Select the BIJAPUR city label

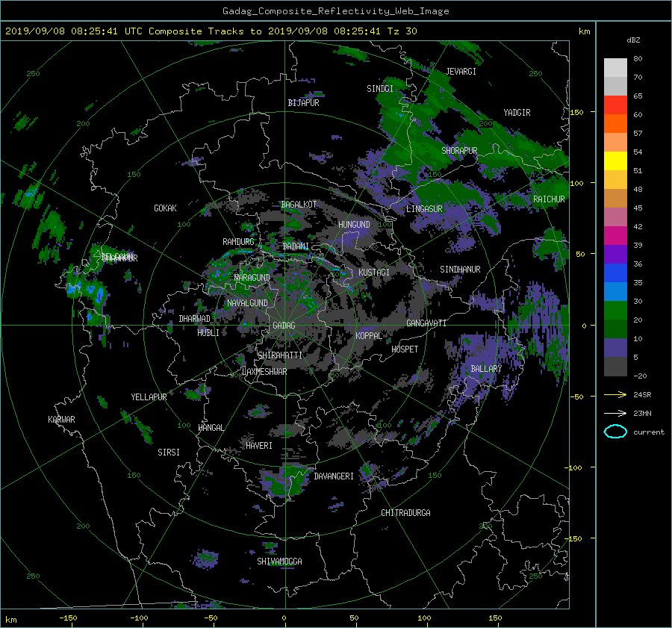303,103
